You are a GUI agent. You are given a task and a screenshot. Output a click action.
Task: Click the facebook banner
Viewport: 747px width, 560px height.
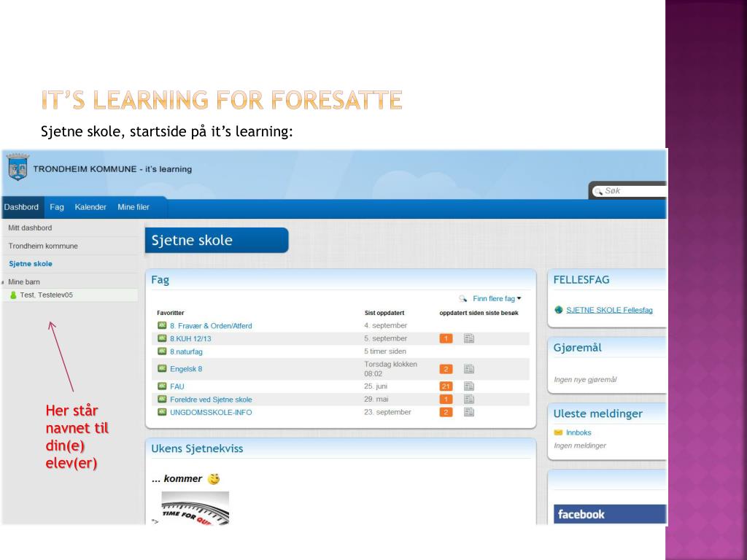click(x=610, y=514)
